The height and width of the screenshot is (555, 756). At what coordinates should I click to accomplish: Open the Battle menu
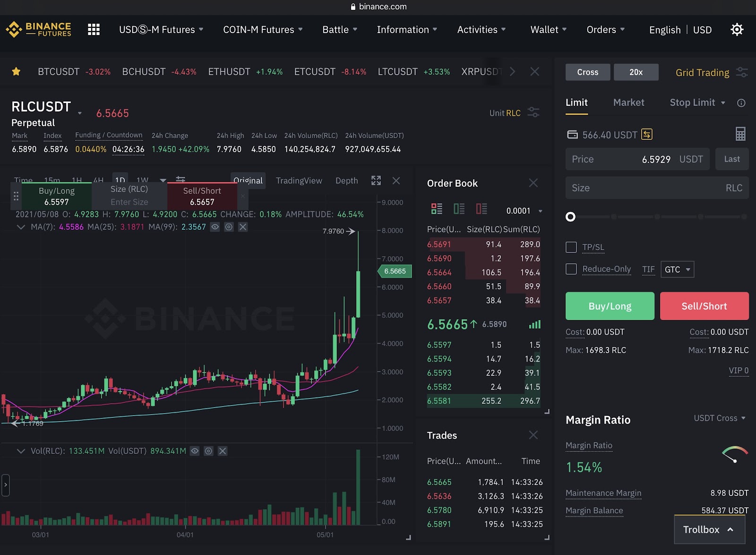[340, 29]
